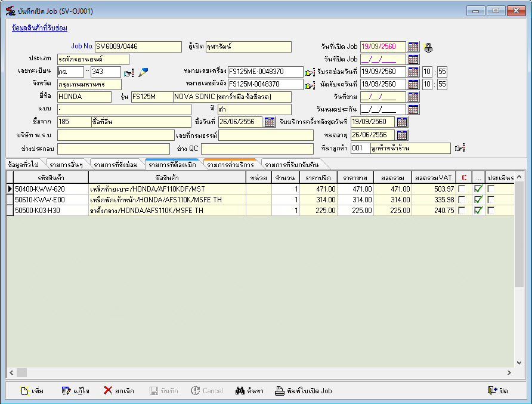The width and height of the screenshot is (532, 404).
Task: Click lookup hand icon for ที่มาลูกค้า
Action: coord(460,148)
